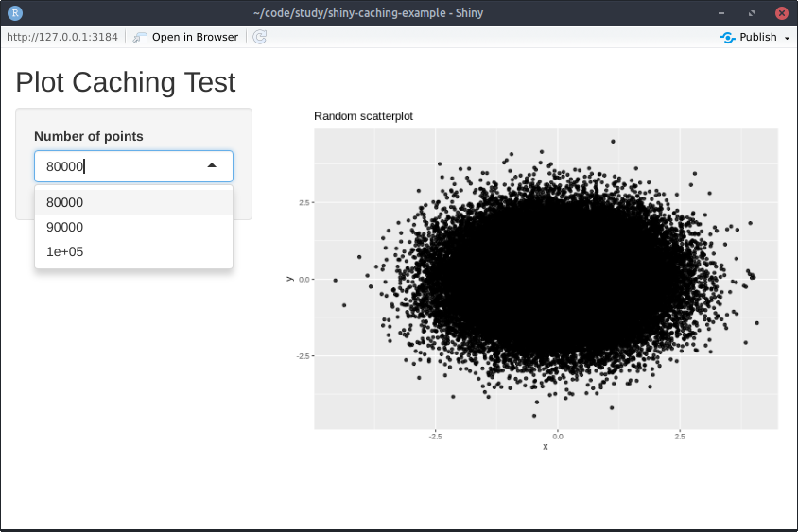Maximize the Shiny window
Screen dimensions: 798x532
(752, 13)
